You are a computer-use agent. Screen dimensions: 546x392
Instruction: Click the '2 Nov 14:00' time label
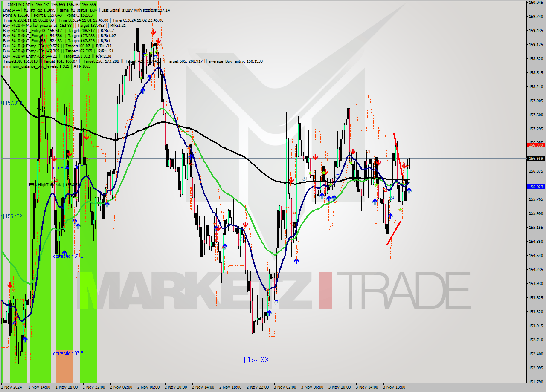pyautogui.click(x=204, y=387)
